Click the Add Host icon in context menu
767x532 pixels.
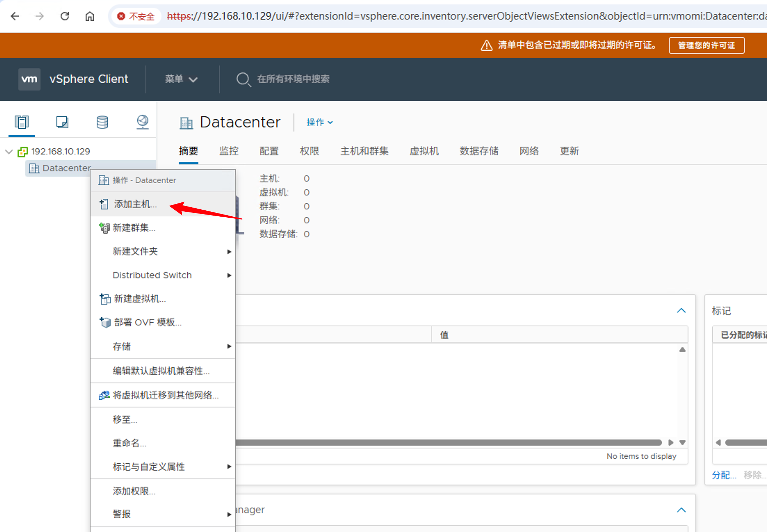(104, 204)
